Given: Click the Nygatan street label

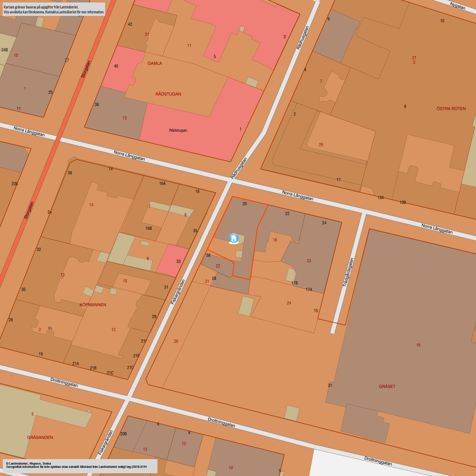Looking at the screenshot, I should pyautogui.click(x=457, y=6).
